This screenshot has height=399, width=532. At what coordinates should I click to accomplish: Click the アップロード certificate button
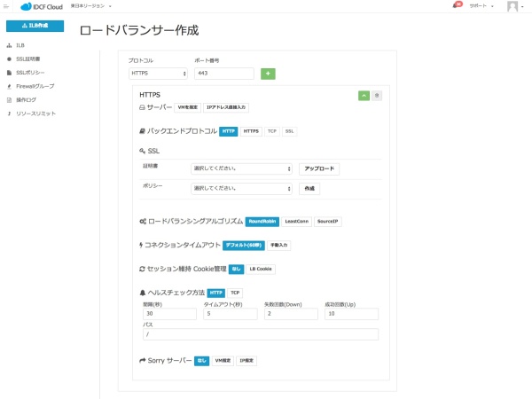319,168
